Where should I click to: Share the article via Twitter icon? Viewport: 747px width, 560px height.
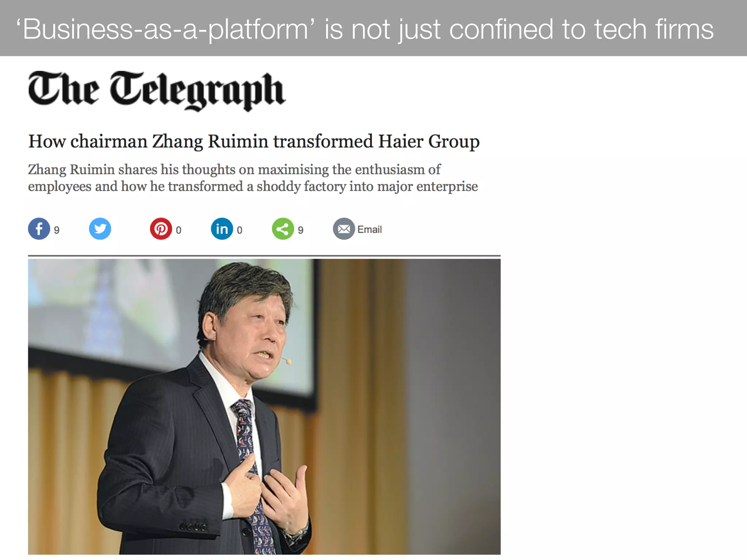100,229
